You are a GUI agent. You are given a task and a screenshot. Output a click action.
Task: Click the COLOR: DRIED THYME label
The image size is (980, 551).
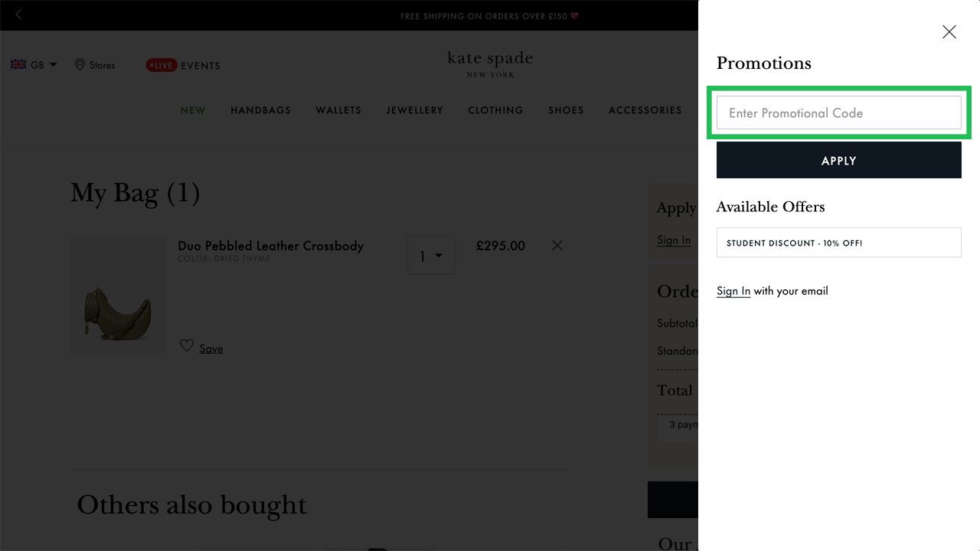point(224,259)
